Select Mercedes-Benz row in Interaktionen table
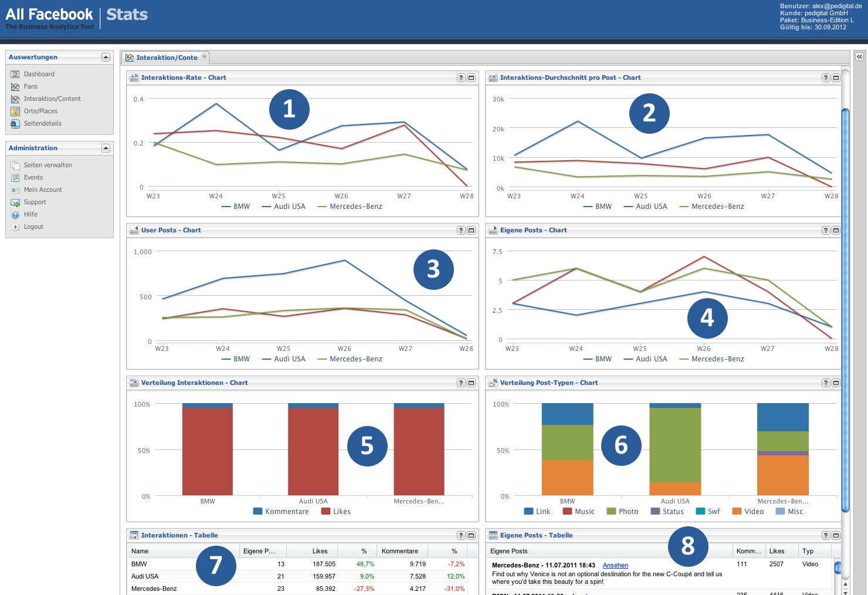 pyautogui.click(x=297, y=589)
